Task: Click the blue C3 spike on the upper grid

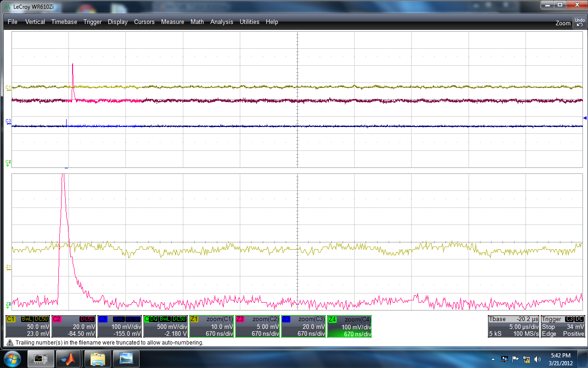Action: pos(66,121)
